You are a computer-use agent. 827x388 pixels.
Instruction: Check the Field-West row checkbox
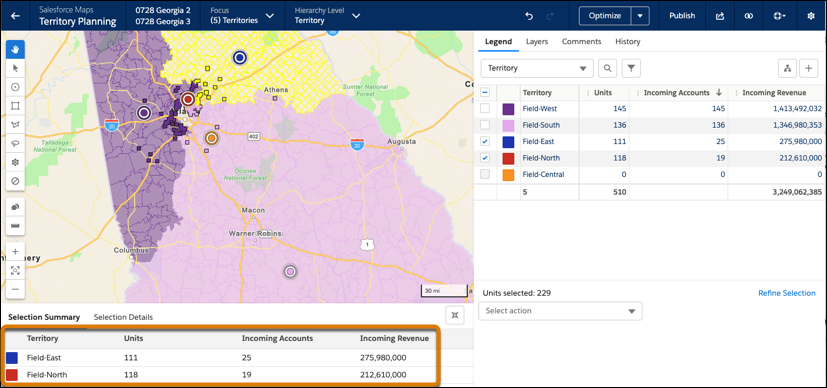[485, 109]
